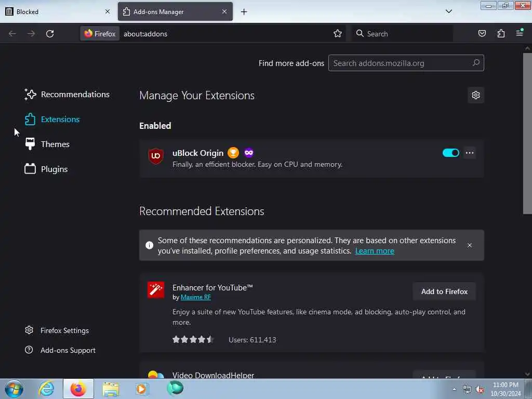Reload the current page
The height and width of the screenshot is (399, 532).
coord(50,34)
